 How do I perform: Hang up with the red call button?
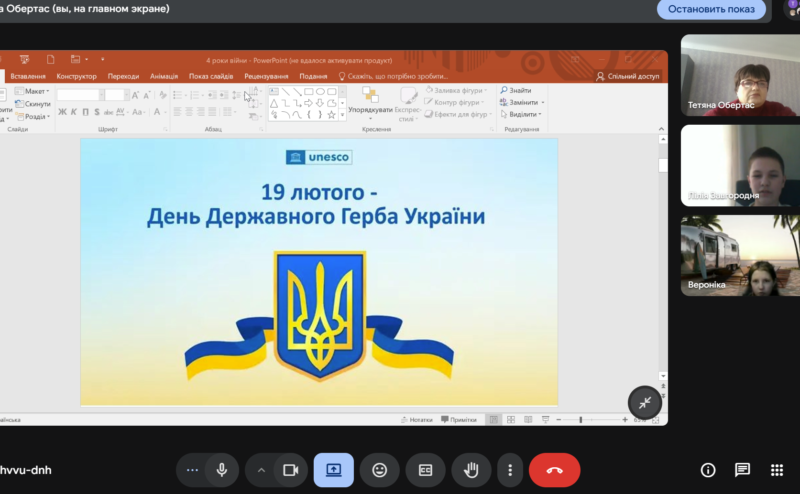click(554, 470)
